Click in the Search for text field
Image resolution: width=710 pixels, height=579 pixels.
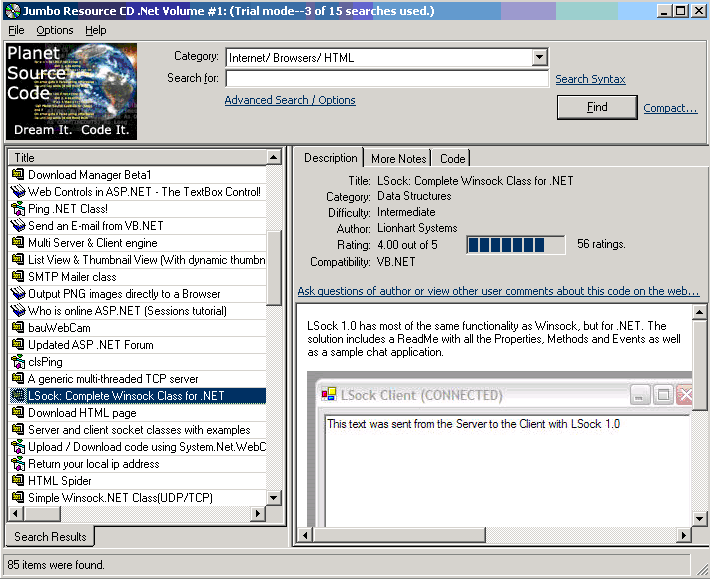pos(387,79)
